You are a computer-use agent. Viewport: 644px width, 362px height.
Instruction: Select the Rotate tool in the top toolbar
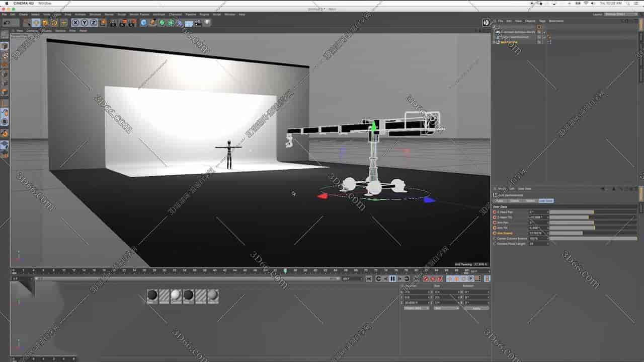coord(54,23)
